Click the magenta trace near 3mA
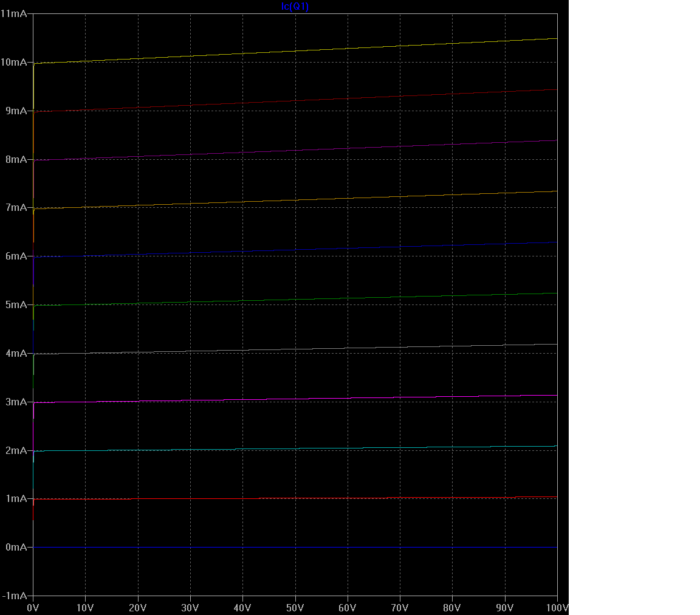 tap(295, 399)
